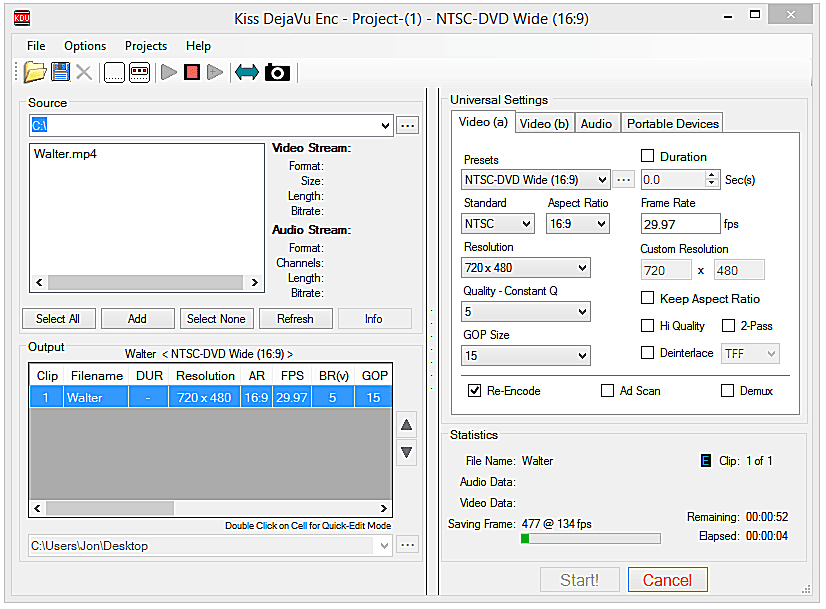Click the blue floppy disk save icon

(60, 72)
